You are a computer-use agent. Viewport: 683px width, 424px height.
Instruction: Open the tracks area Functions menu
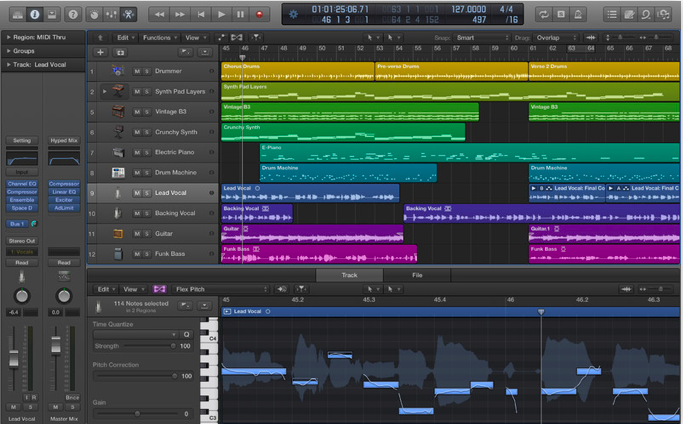(x=160, y=38)
